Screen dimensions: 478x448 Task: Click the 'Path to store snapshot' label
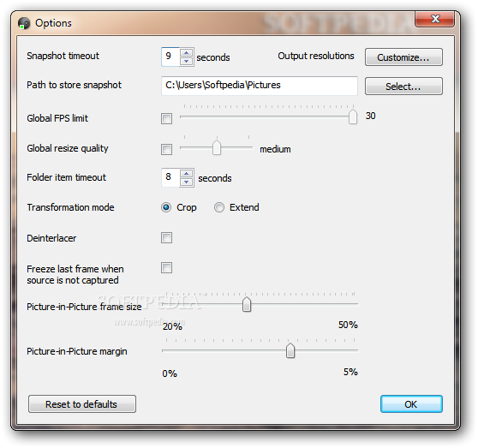click(74, 85)
